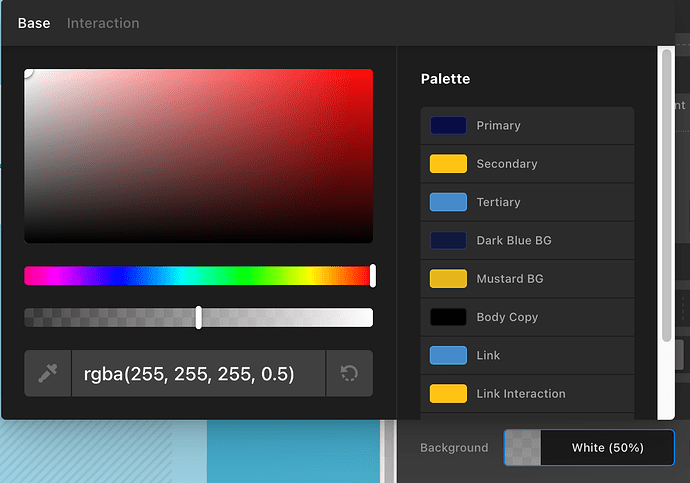Click the opacity slider handle

click(199, 317)
